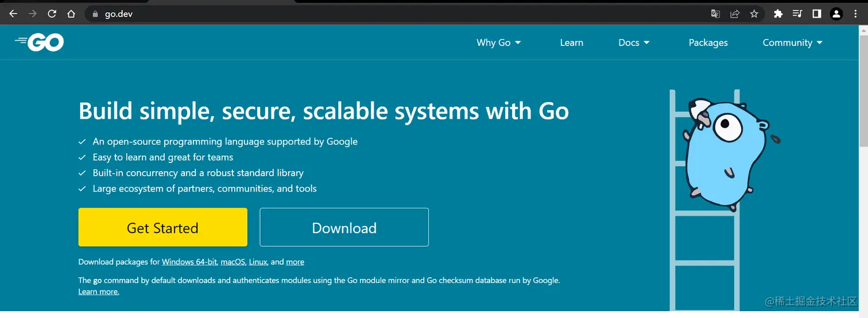Click the Go logo in the header
The width and height of the screenshot is (868, 318).
pyautogui.click(x=40, y=42)
